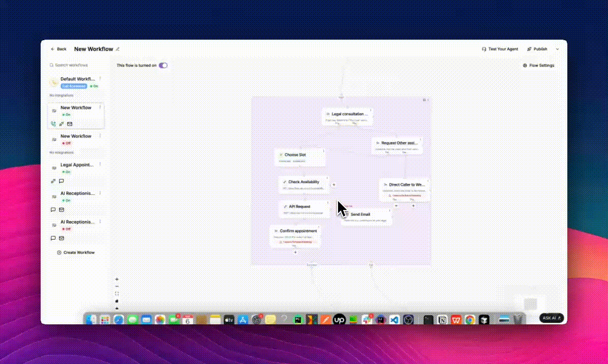Click Test Your Agent button
The width and height of the screenshot is (608, 364).
tap(500, 49)
